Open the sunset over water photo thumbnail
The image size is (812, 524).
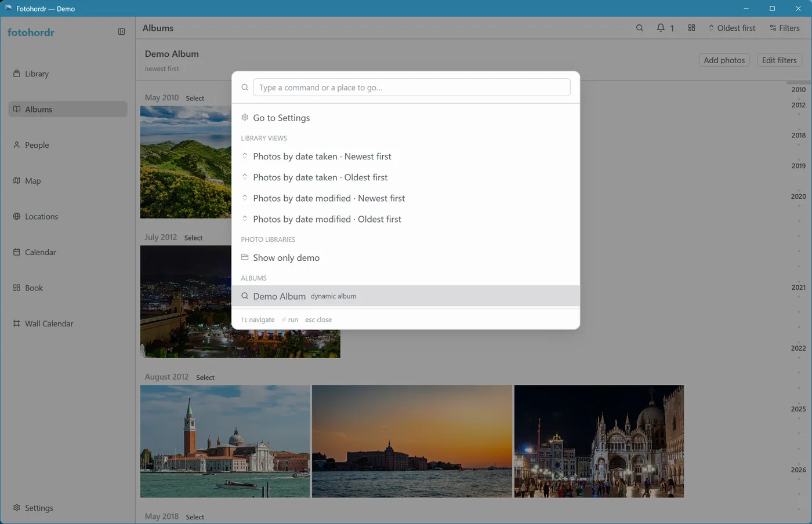412,441
